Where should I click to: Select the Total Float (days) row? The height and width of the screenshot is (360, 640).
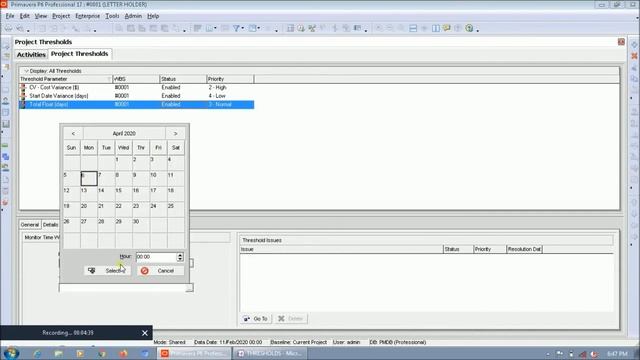[x=136, y=104]
